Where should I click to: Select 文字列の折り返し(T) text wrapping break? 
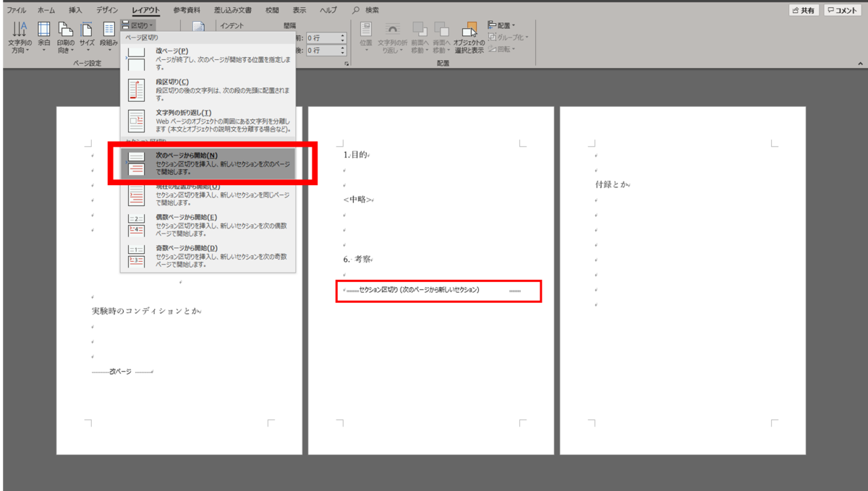point(208,121)
